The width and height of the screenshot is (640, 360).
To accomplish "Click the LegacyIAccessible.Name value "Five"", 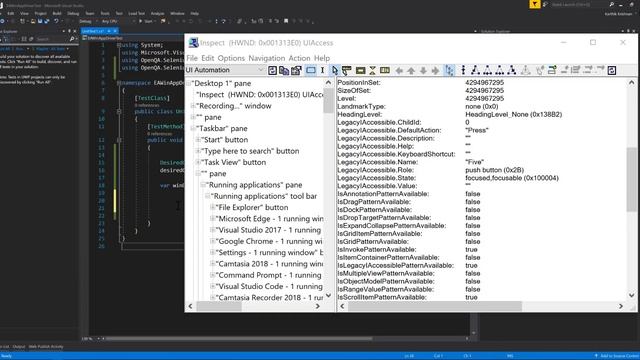I will click(x=474, y=162).
